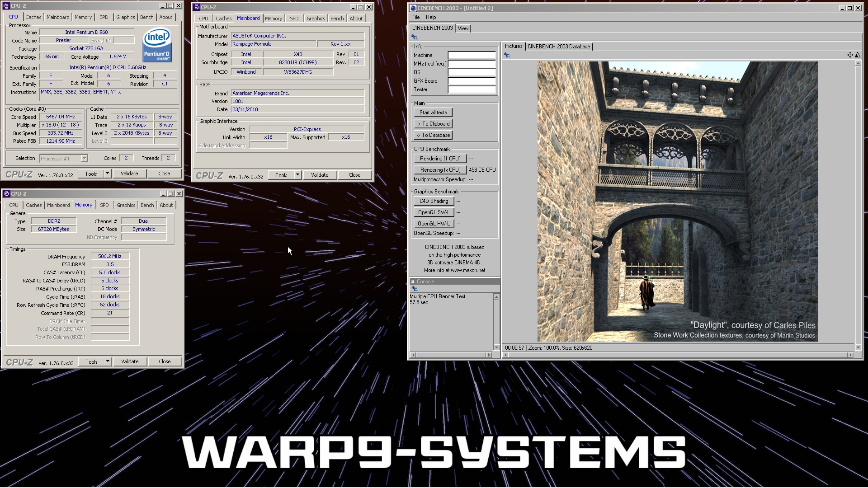Image resolution: width=868 pixels, height=488 pixels.
Task: Click the DRAM Frequency value 506.2 MHz
Action: click(110, 256)
